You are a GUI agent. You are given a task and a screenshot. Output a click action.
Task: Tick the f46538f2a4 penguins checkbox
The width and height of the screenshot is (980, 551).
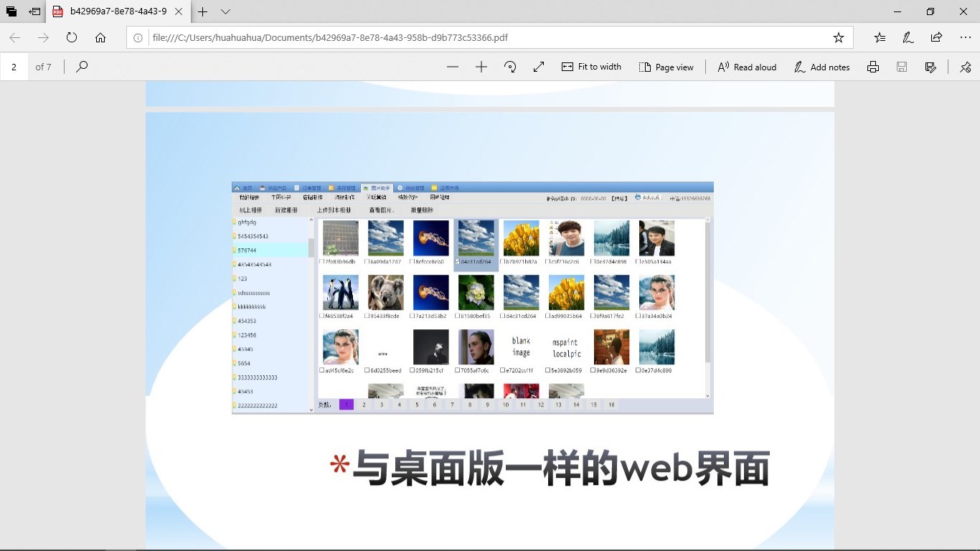(x=321, y=316)
